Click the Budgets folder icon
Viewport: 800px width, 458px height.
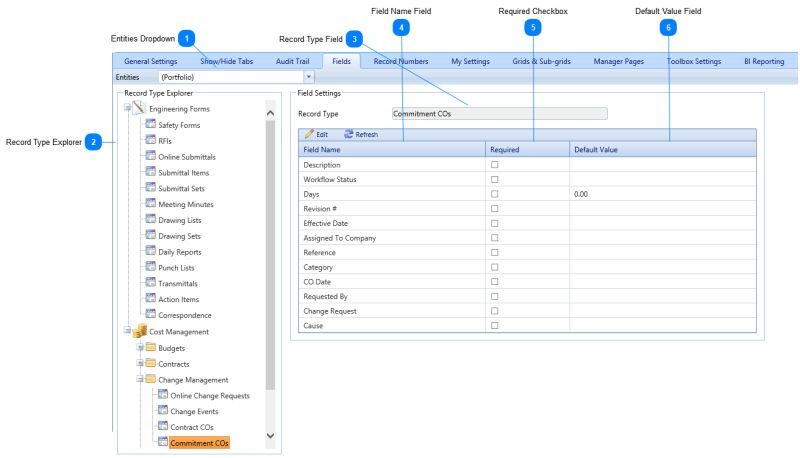[x=151, y=347]
